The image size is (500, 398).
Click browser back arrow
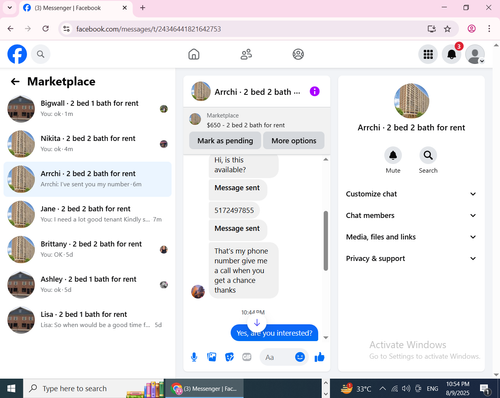[x=10, y=29]
